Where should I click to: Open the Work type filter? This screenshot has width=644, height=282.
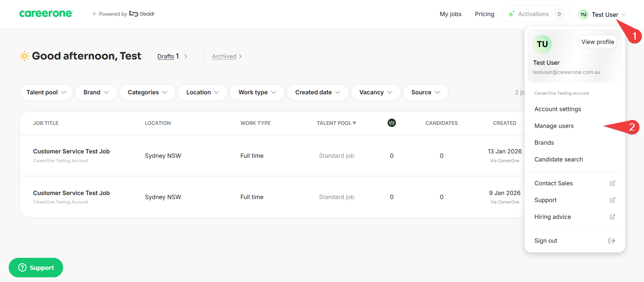coord(257,92)
